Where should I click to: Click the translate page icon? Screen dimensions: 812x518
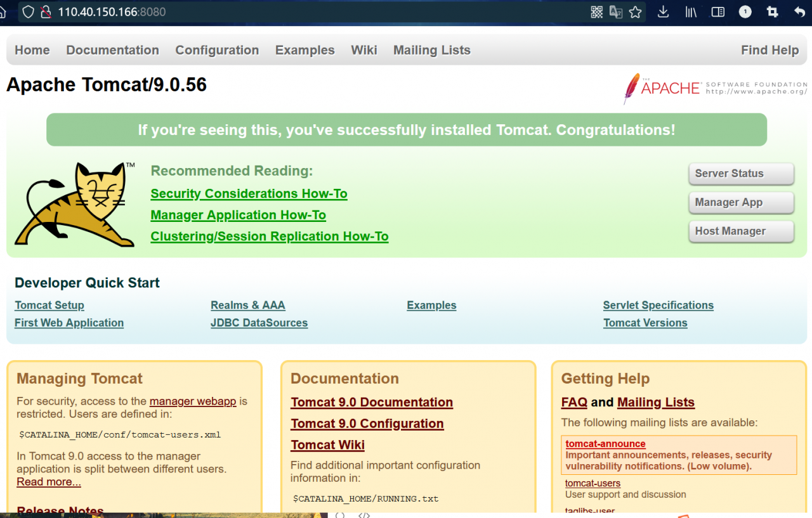coord(616,11)
